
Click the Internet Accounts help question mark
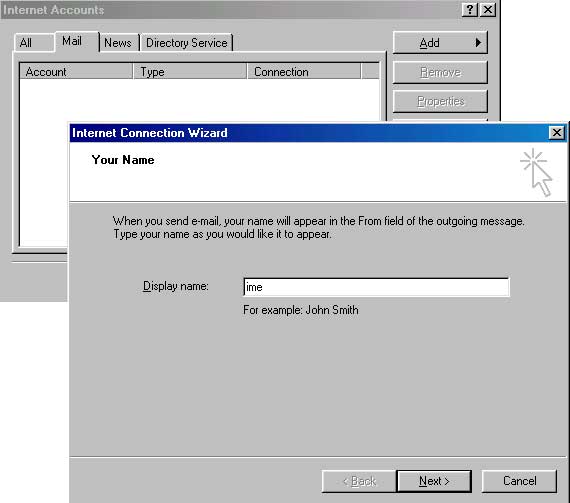point(470,10)
